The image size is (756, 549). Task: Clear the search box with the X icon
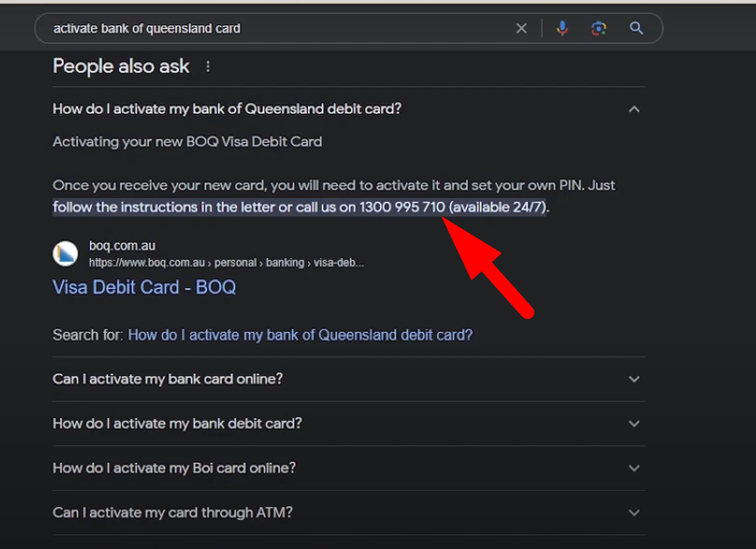point(522,28)
